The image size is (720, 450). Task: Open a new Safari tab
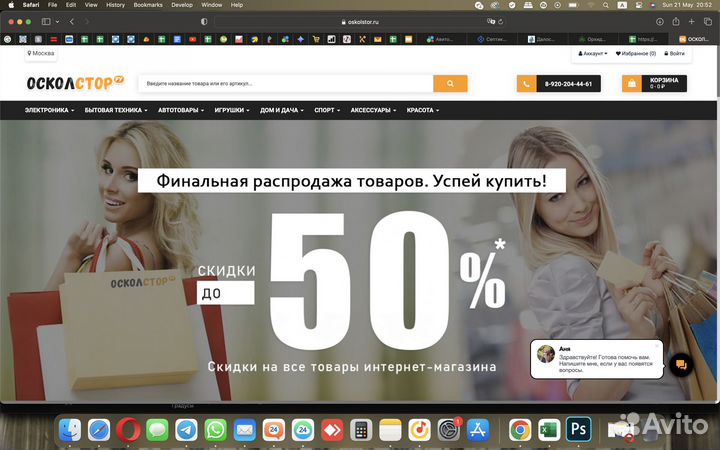692,22
